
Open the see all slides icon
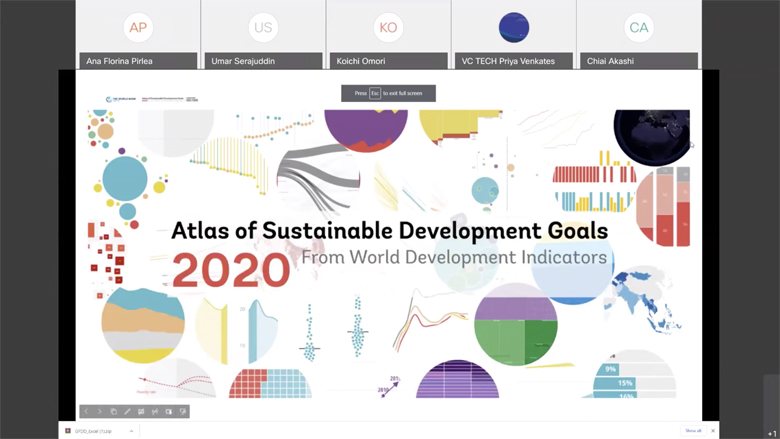113,412
